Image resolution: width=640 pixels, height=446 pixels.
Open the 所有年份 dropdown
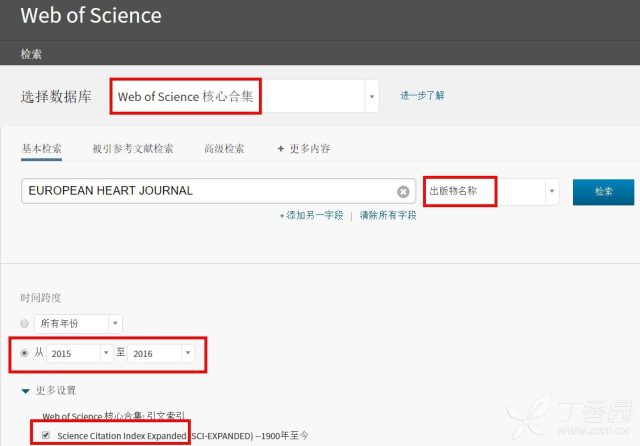(78, 324)
